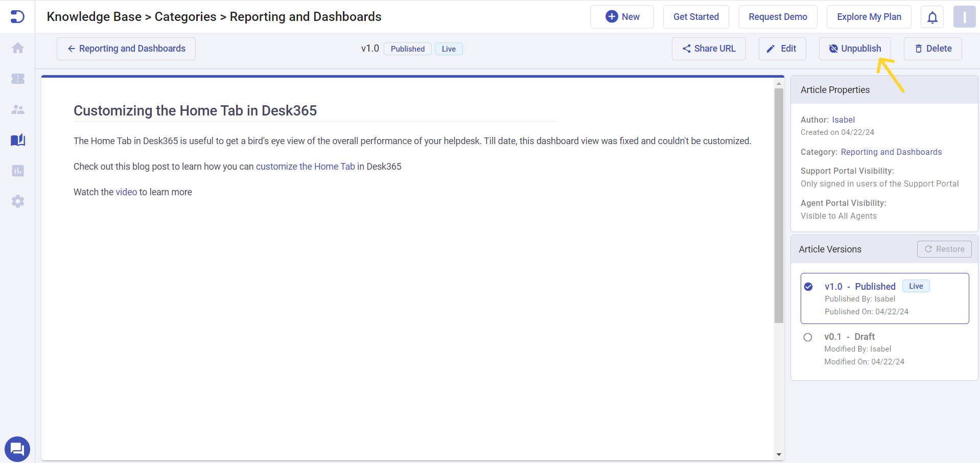Select the v1.0 Published version radio
The width and height of the screenshot is (980, 463).
click(808, 287)
